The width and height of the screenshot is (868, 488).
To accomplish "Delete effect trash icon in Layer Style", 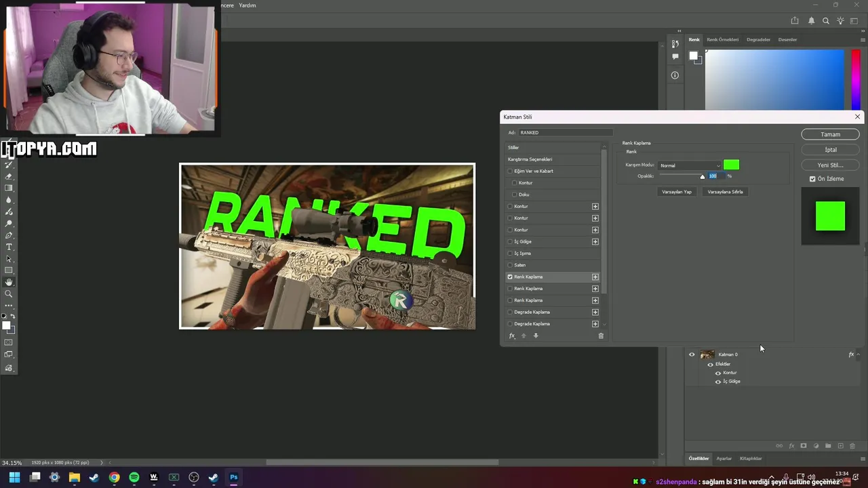I will pyautogui.click(x=601, y=335).
